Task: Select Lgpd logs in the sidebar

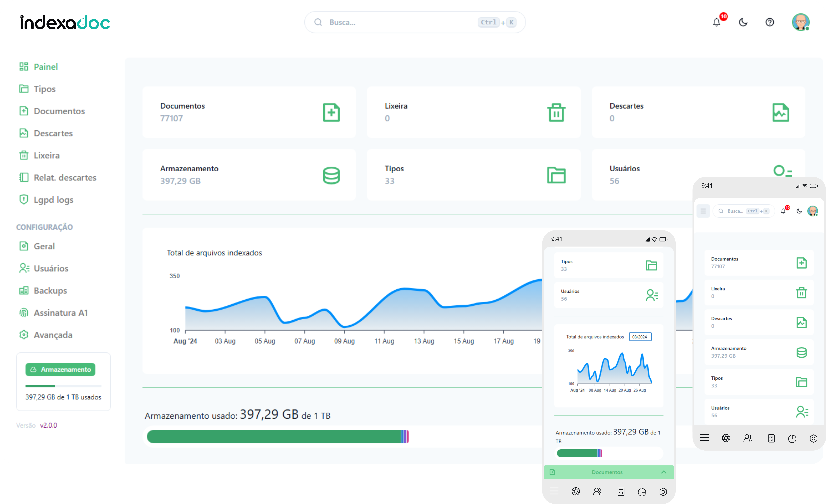Action: [x=53, y=200]
